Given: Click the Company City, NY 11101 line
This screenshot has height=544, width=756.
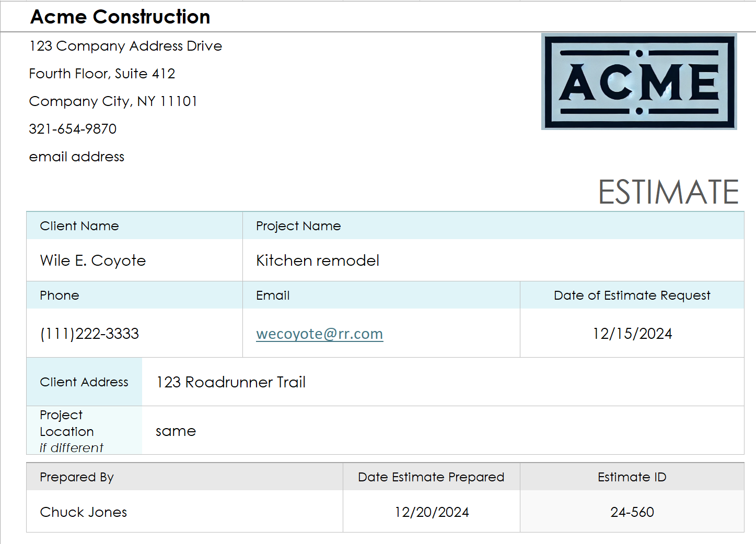Looking at the screenshot, I should pos(113,101).
